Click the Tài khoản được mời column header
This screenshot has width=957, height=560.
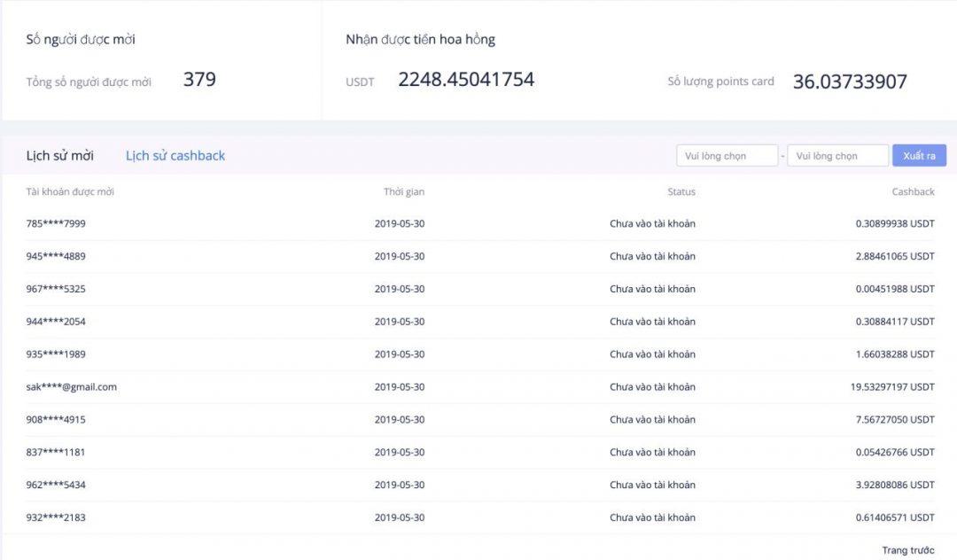coord(70,191)
